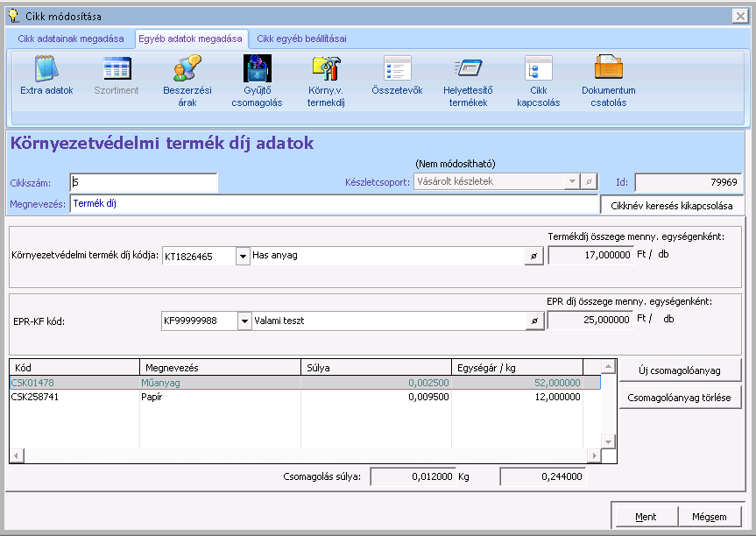Clear the Készletcsoport selection

[x=589, y=181]
